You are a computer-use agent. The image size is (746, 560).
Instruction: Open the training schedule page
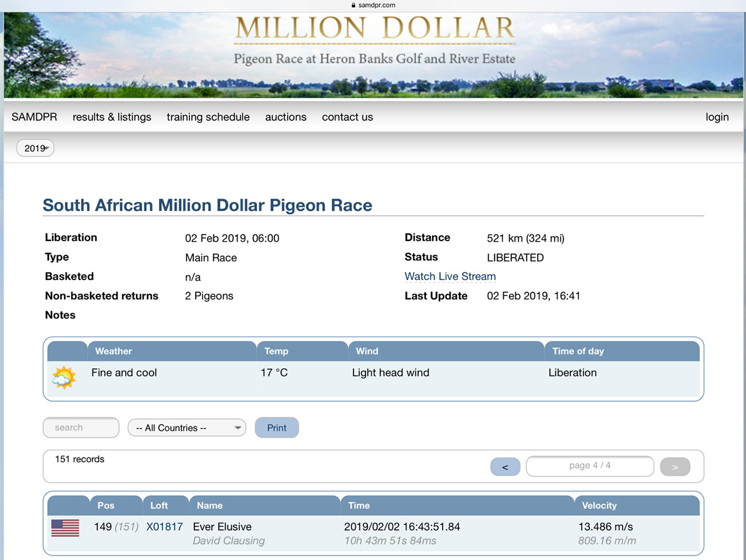click(208, 117)
